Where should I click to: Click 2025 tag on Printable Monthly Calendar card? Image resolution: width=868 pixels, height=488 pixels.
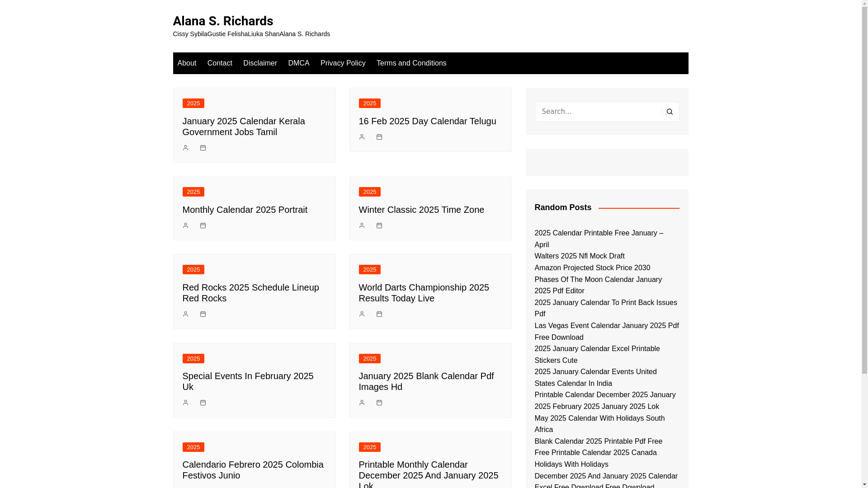370,447
